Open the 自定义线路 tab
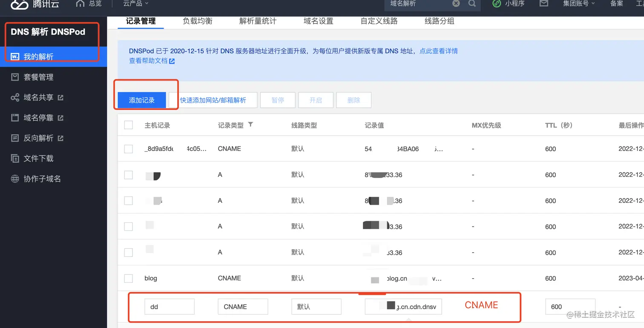This screenshot has height=328, width=644. click(379, 21)
